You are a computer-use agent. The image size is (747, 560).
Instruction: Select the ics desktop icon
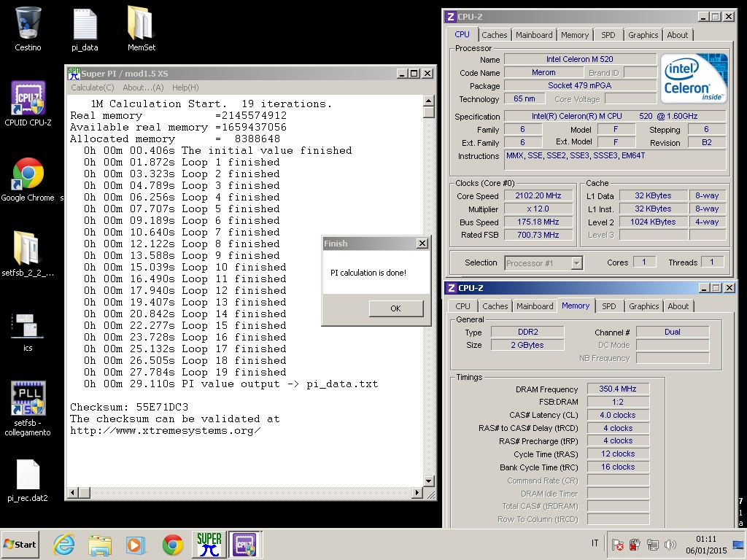pos(28,332)
